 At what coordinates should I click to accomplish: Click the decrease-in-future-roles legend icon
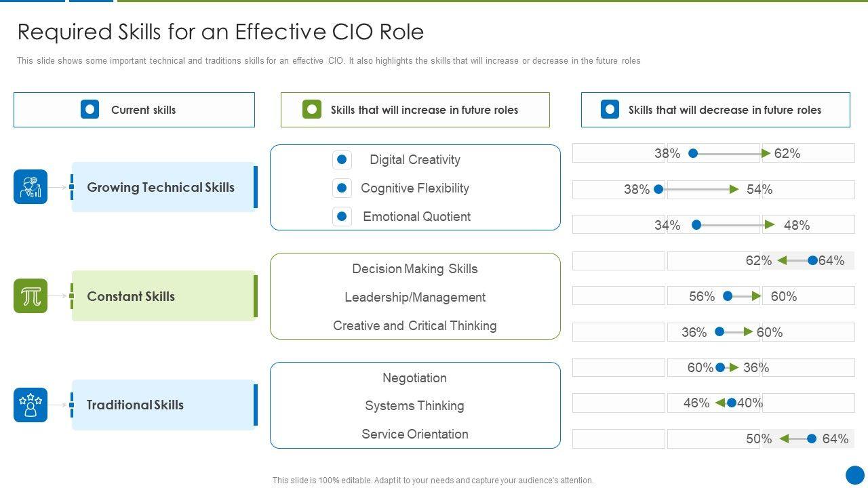(610, 110)
